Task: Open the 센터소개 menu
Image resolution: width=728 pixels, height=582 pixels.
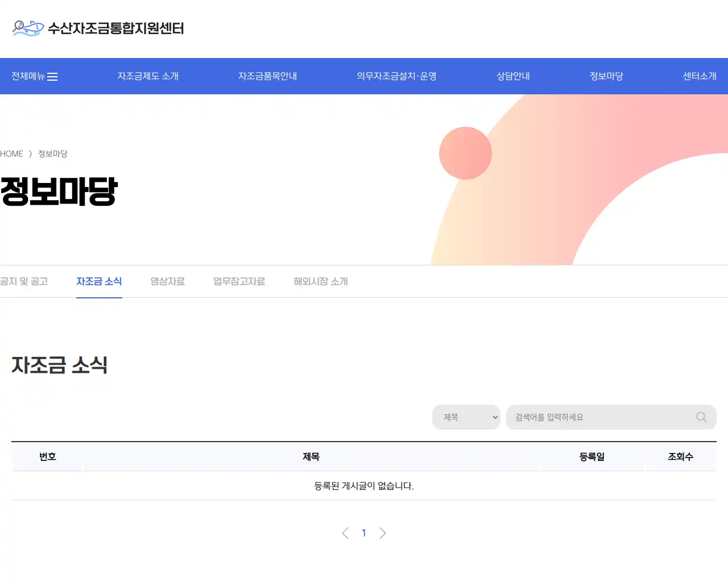Action: pos(699,76)
